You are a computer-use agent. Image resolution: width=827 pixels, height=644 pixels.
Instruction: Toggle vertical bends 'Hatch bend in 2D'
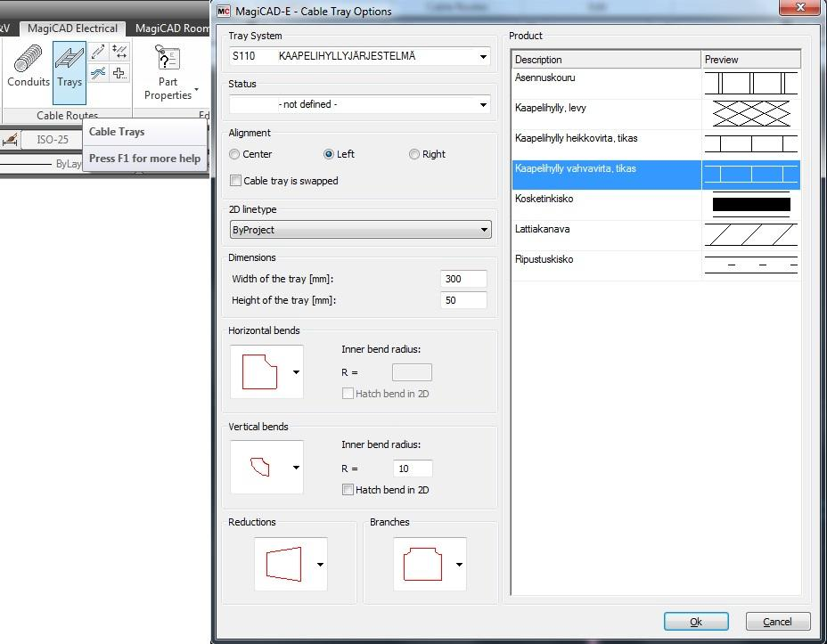(x=348, y=490)
